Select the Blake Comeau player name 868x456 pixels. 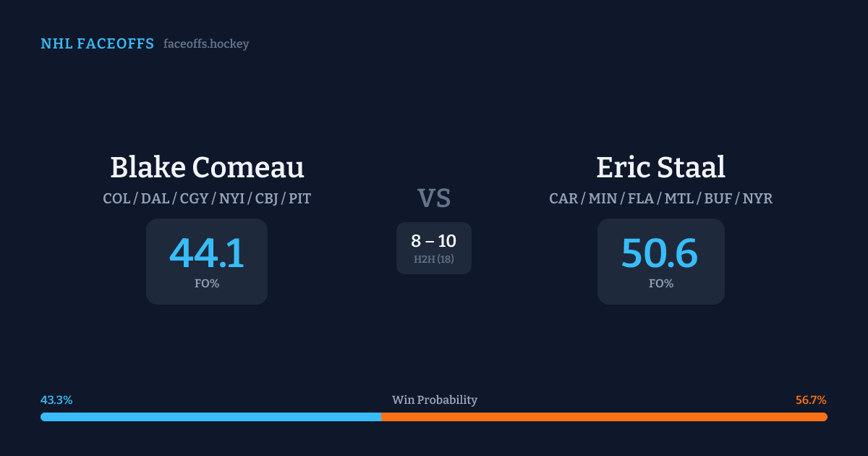pos(207,167)
